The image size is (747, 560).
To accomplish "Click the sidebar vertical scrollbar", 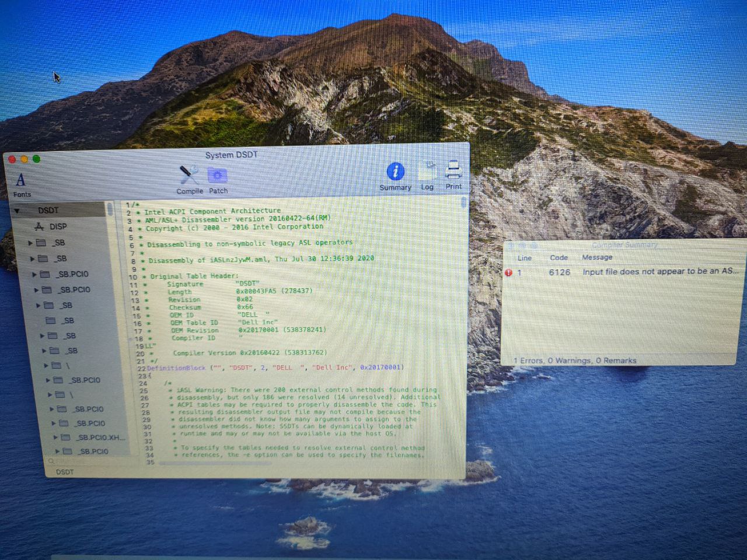I will 110,209.
